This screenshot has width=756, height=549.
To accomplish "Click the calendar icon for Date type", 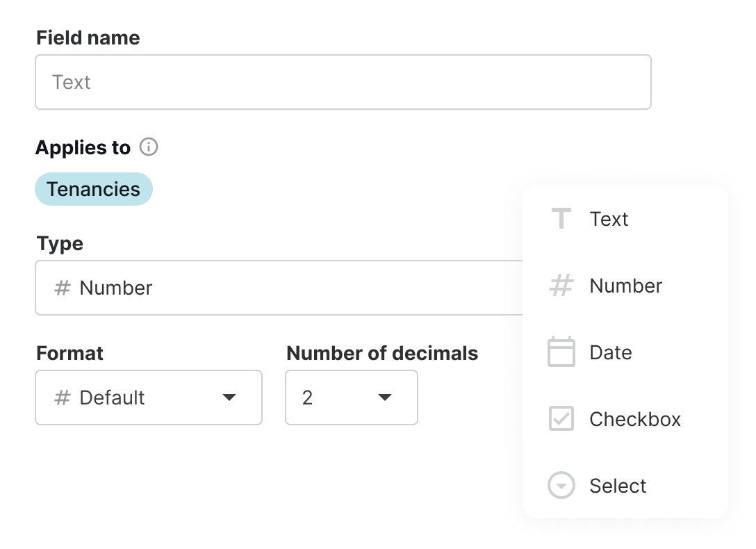I will click(x=561, y=352).
